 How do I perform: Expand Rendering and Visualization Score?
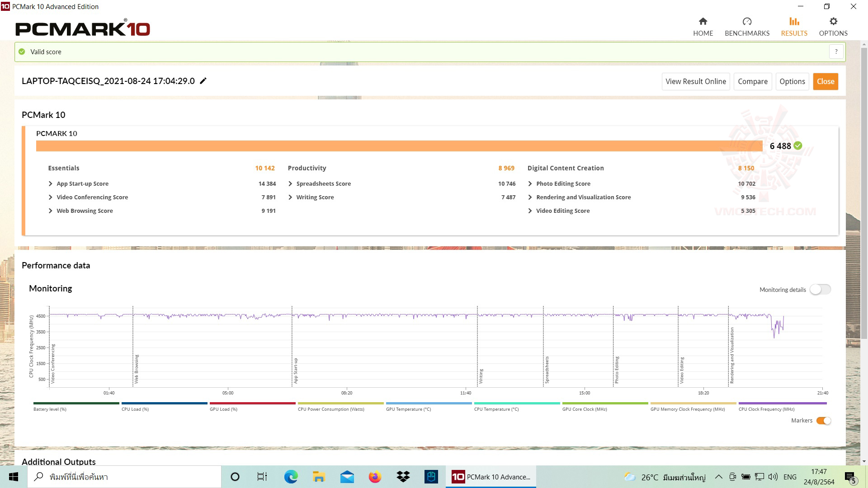click(x=530, y=197)
